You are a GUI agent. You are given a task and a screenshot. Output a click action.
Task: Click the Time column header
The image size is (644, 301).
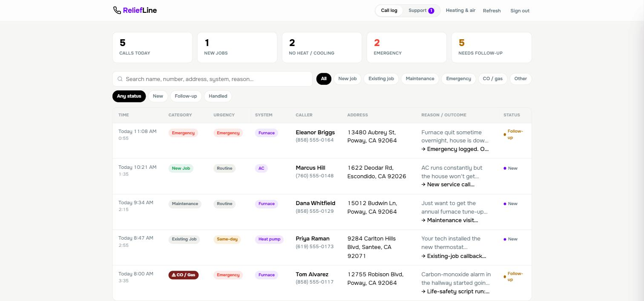(124, 115)
